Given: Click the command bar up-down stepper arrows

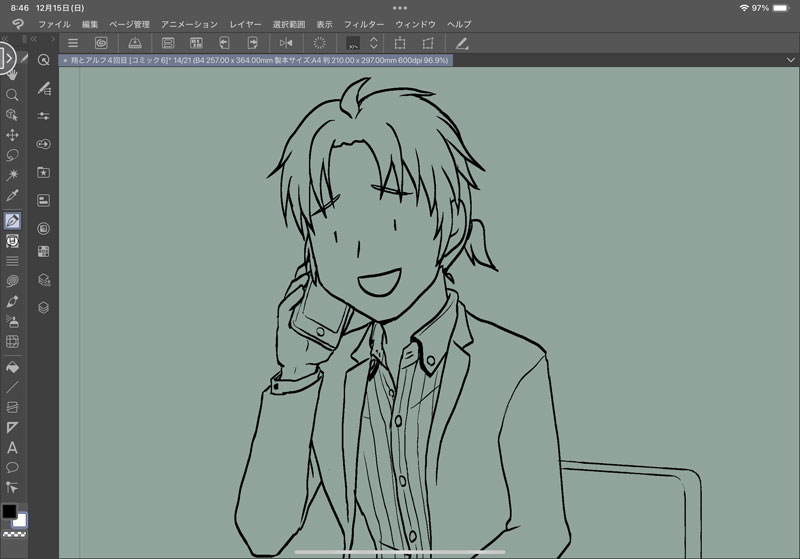Looking at the screenshot, I should click(373, 43).
